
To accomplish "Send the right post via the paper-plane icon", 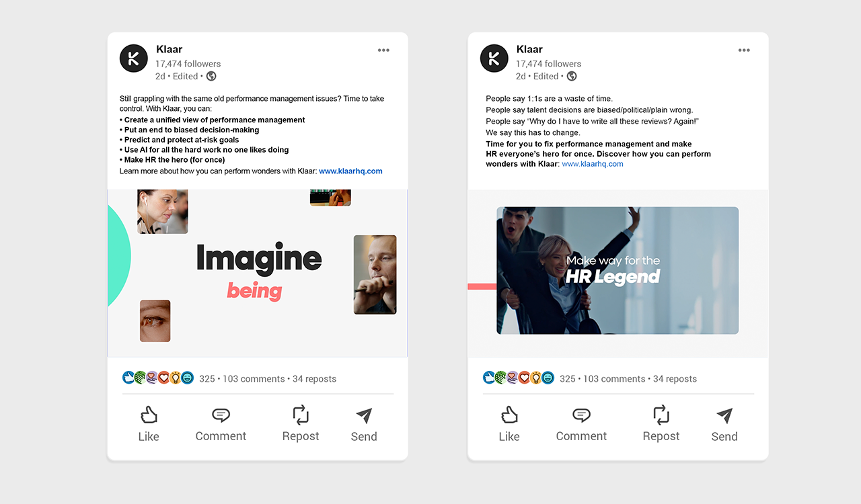I will (724, 415).
